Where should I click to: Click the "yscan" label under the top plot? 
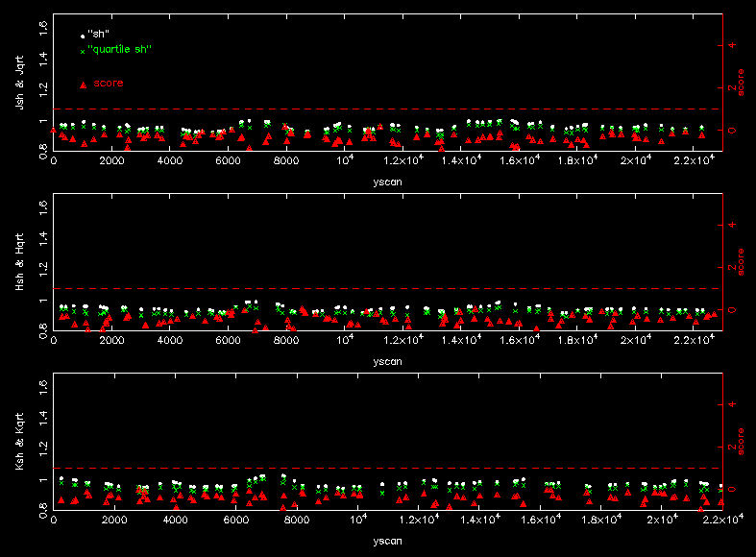coord(387,182)
